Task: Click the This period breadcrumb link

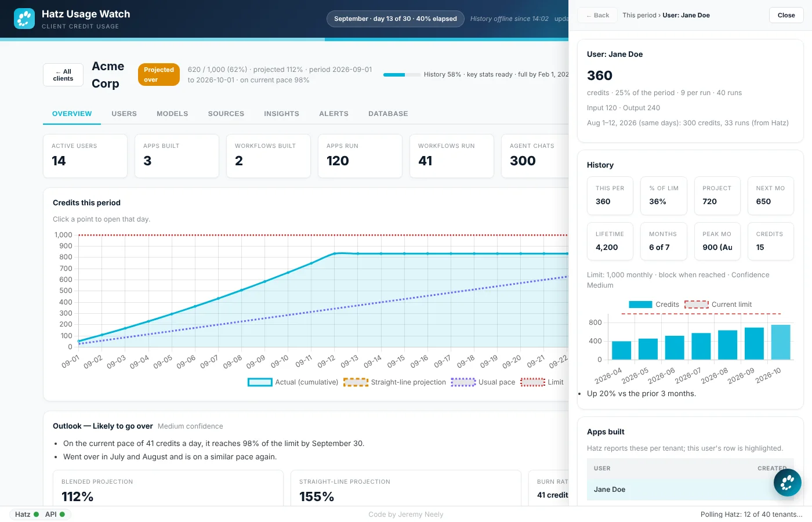Action: click(x=639, y=15)
